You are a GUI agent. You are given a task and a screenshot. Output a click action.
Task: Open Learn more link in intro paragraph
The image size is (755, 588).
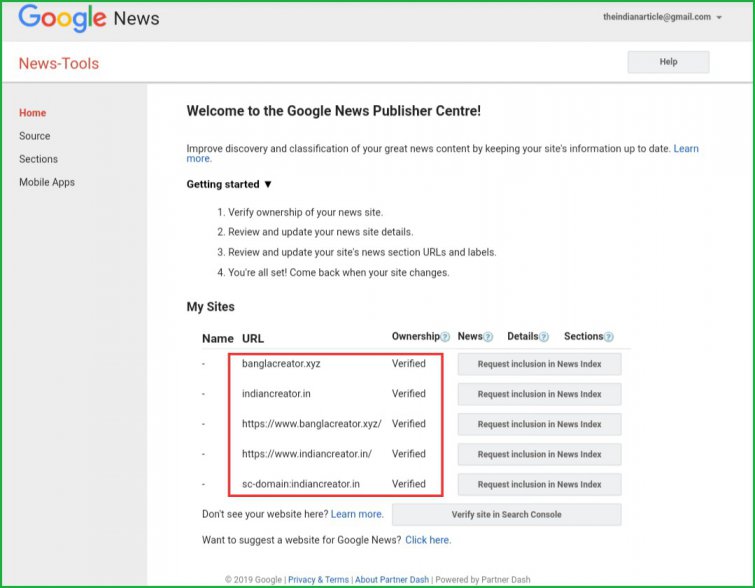point(686,148)
